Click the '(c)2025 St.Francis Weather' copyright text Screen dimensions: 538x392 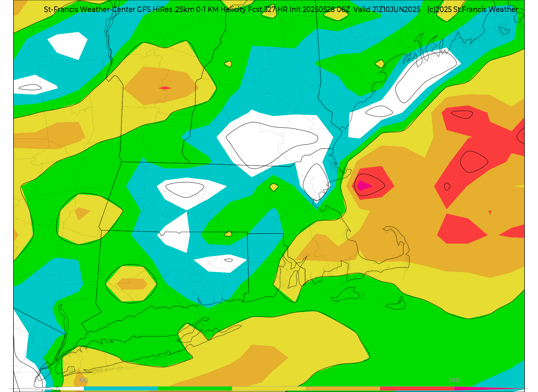pos(472,10)
